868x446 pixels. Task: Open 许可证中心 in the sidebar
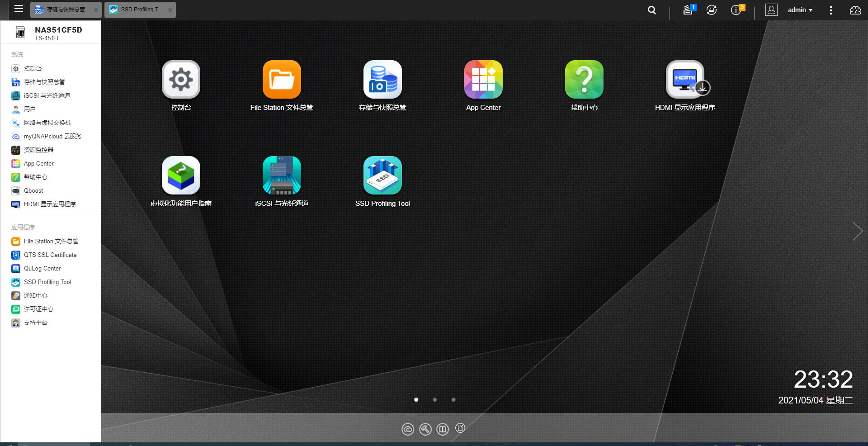pos(51,309)
